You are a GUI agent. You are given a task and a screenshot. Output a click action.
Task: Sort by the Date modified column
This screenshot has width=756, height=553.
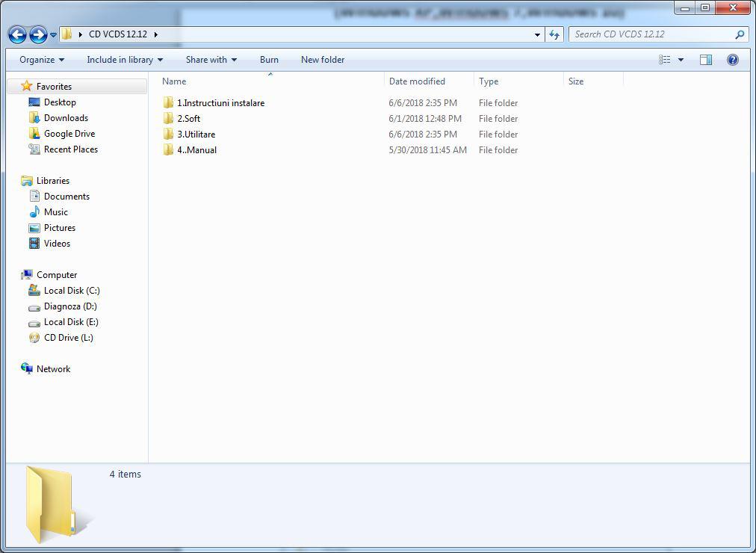pos(417,81)
